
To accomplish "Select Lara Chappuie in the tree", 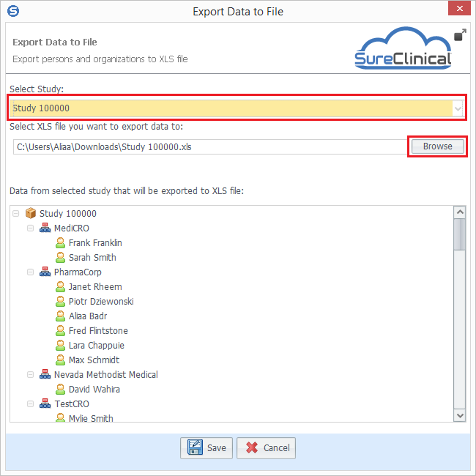I will (97, 346).
